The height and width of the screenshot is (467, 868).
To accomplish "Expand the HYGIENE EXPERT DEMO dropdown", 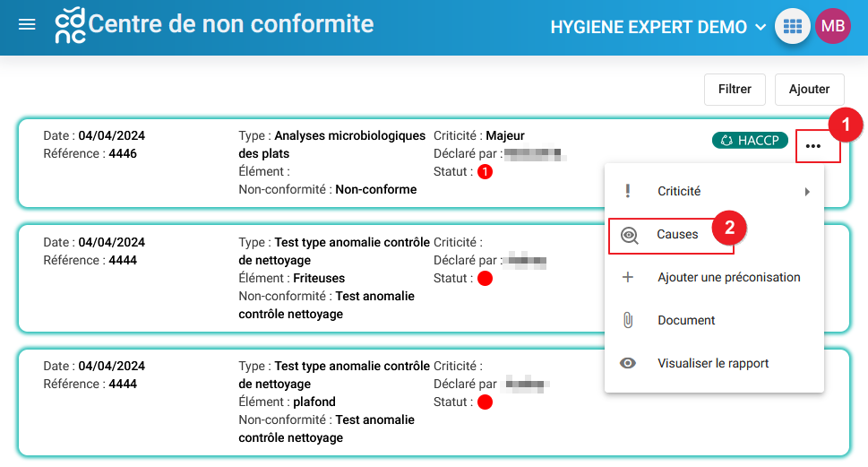I will click(x=659, y=27).
